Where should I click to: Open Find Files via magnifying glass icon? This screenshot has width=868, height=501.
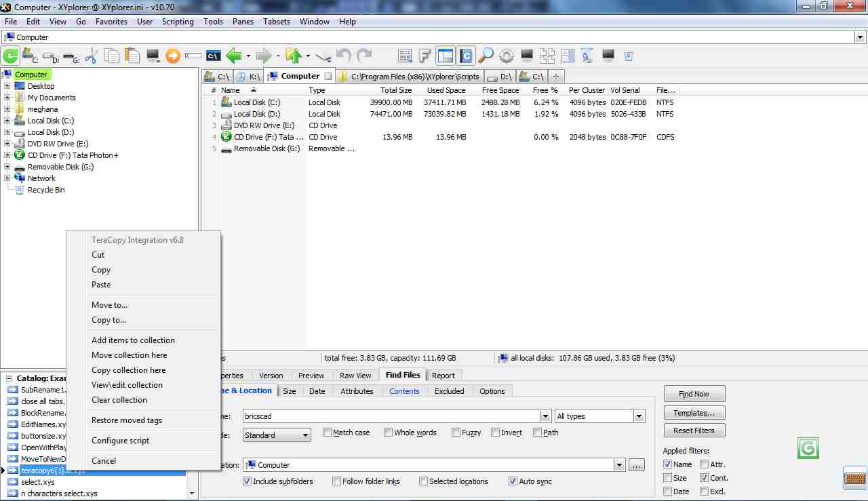(486, 56)
